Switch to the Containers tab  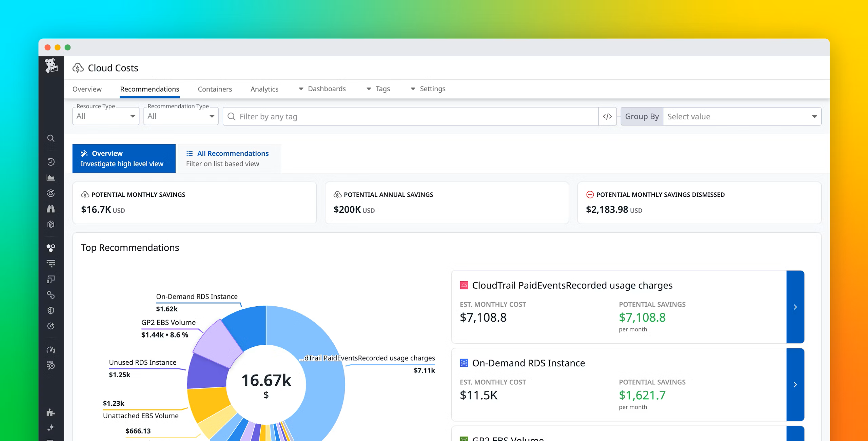coord(215,88)
